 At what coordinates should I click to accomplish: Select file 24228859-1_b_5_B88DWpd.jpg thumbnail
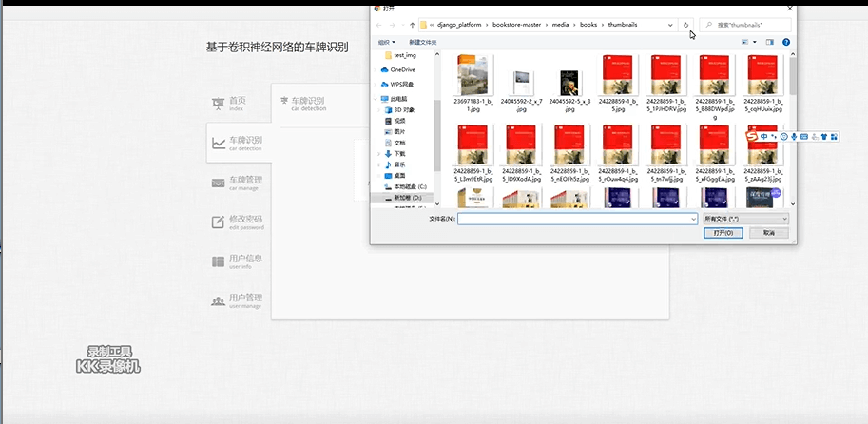point(715,75)
